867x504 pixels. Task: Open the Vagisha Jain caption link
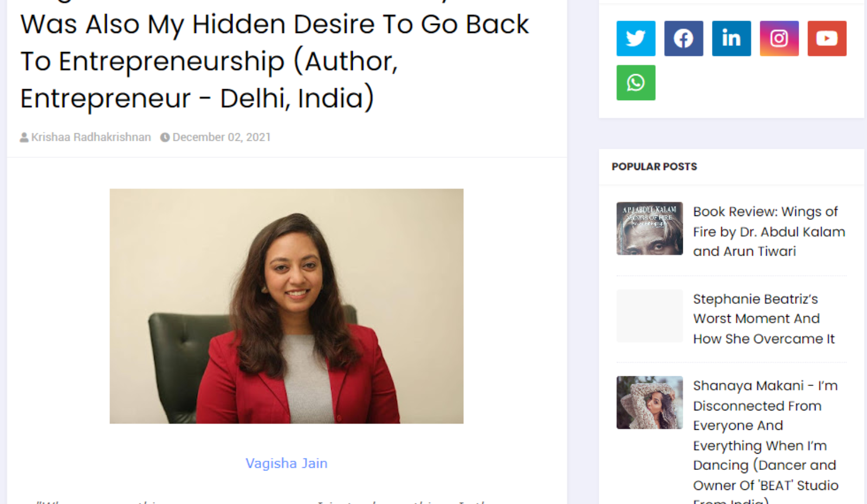click(286, 463)
